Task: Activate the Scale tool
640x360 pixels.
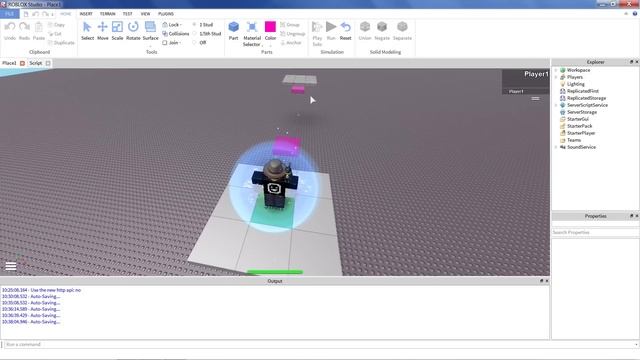Action: pos(117,31)
